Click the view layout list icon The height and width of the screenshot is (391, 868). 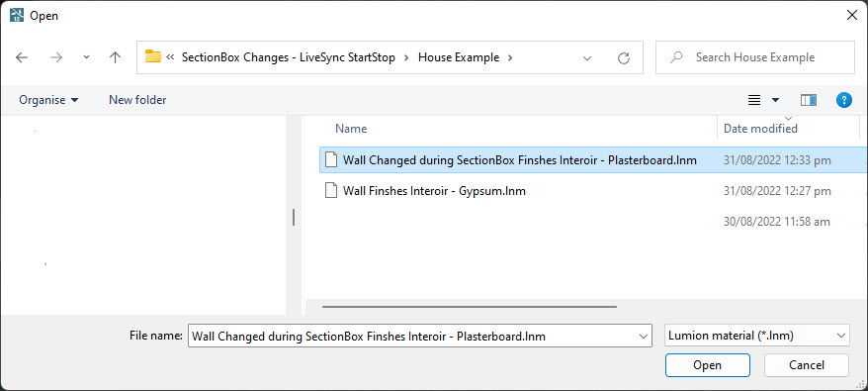coord(754,100)
